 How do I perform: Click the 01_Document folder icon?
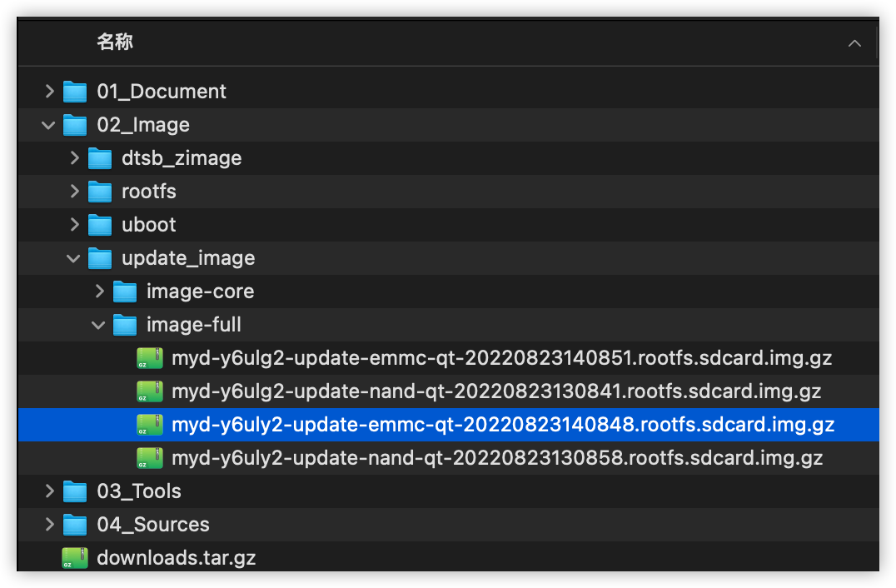[75, 92]
